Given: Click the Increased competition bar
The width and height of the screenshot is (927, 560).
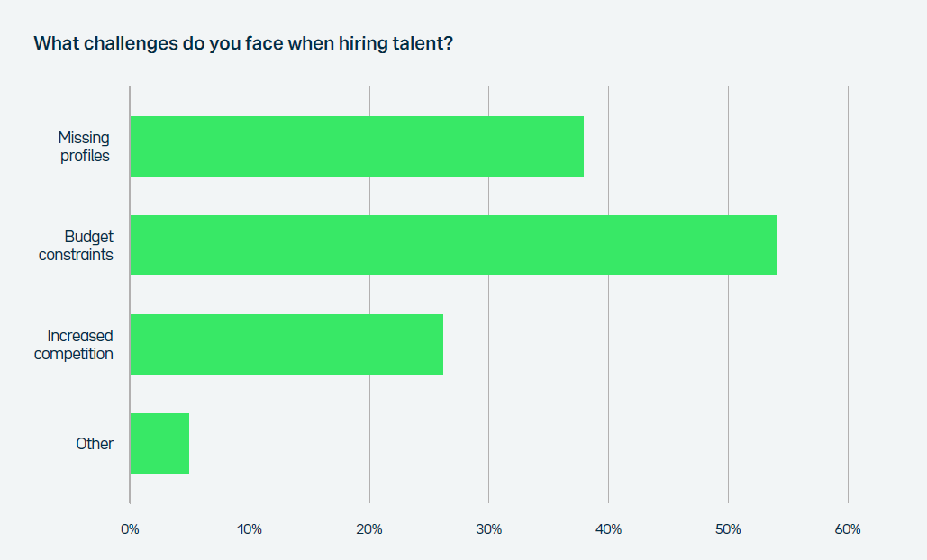Looking at the screenshot, I should 286,344.
